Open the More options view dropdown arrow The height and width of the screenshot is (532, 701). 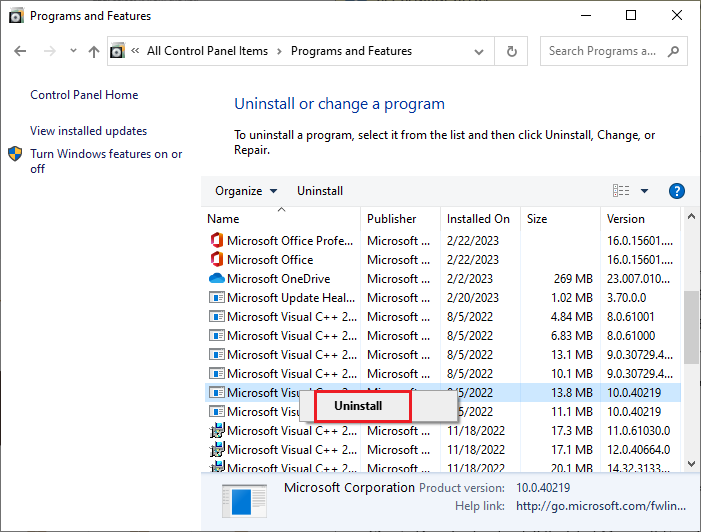(644, 191)
